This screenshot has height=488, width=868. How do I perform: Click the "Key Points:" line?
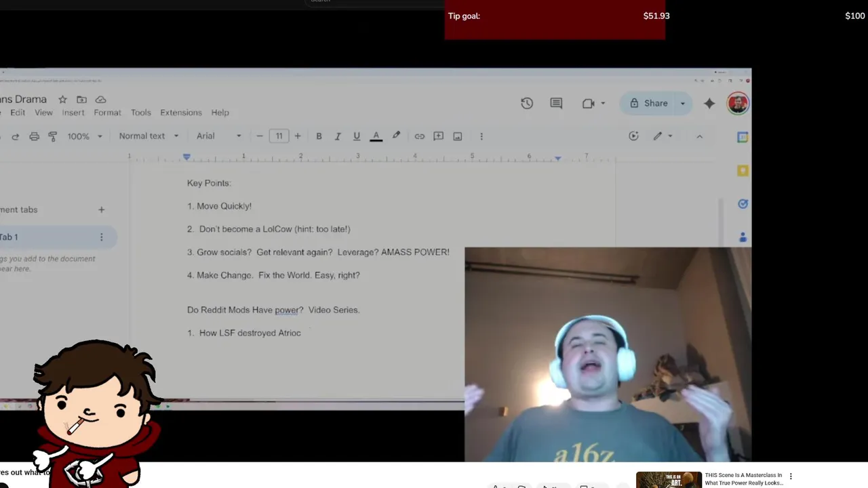point(209,183)
